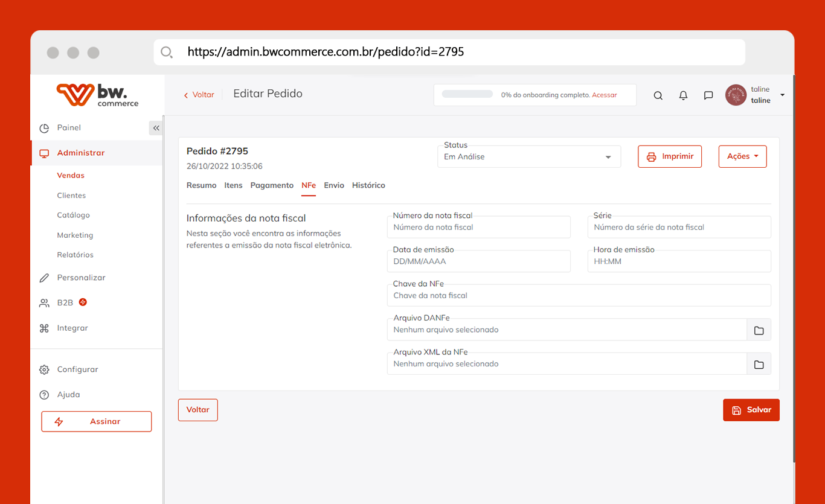Click the Voltar button below the form
Screen dimensions: 825x504
(197, 410)
